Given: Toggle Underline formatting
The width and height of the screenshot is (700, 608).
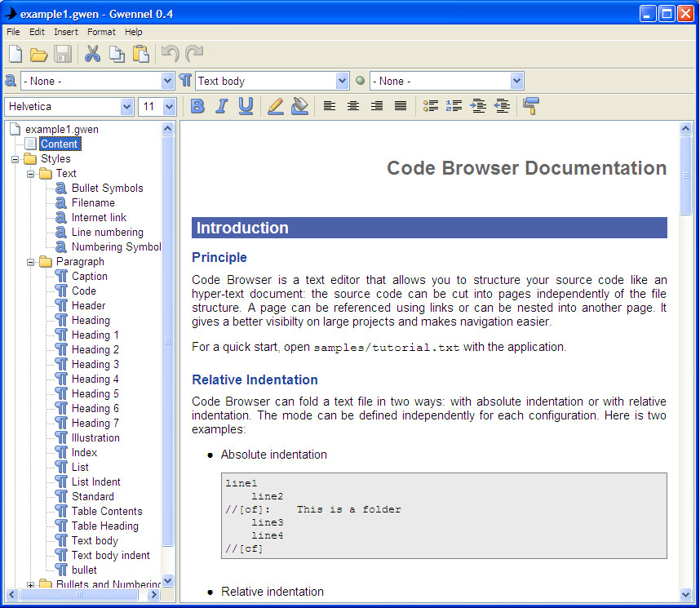Looking at the screenshot, I should tap(246, 106).
